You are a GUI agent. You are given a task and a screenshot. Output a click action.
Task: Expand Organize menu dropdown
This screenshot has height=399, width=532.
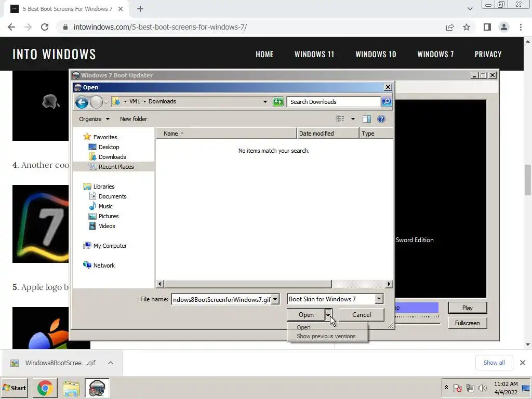[108, 119]
